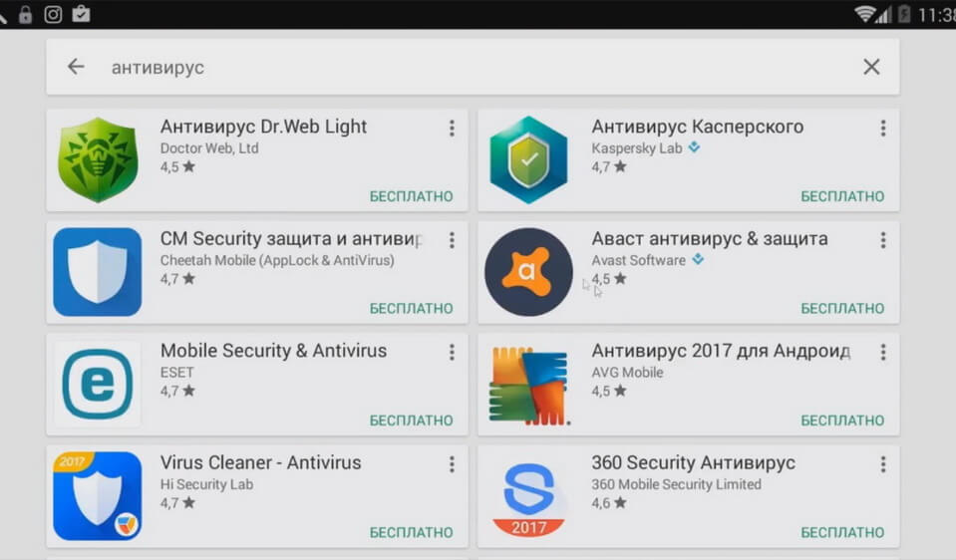Tap БЕСПЛАТНО on the CM Security card

(412, 308)
